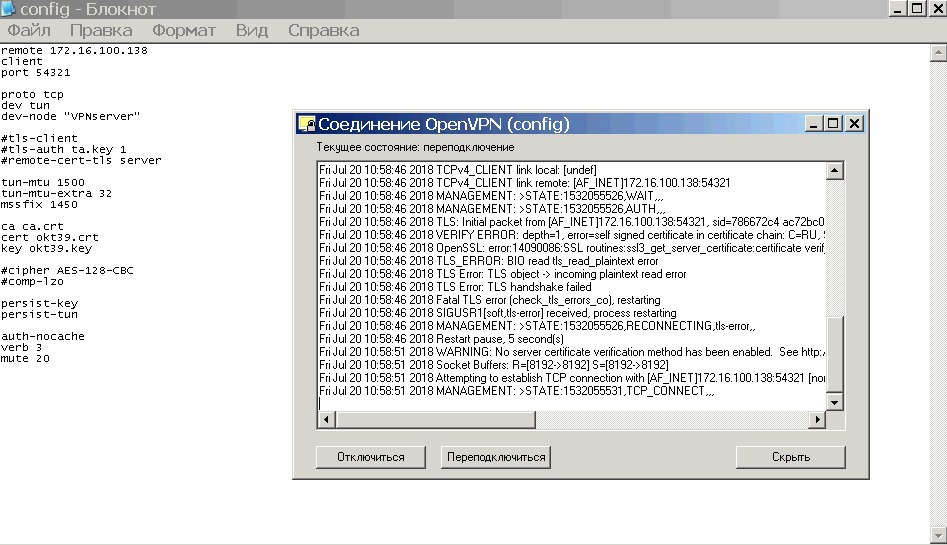Click the 'TLS handshake failed' log line

pos(455,287)
